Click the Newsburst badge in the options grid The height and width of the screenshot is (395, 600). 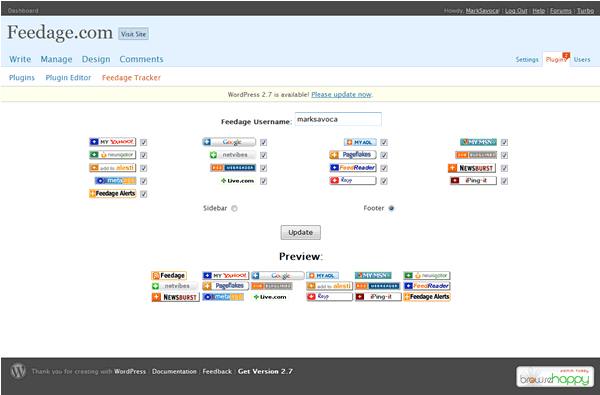pyautogui.click(x=472, y=168)
